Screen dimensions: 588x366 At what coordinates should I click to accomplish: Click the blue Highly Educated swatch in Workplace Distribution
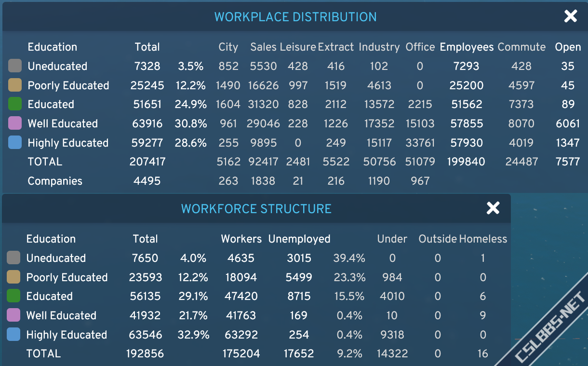click(15, 143)
